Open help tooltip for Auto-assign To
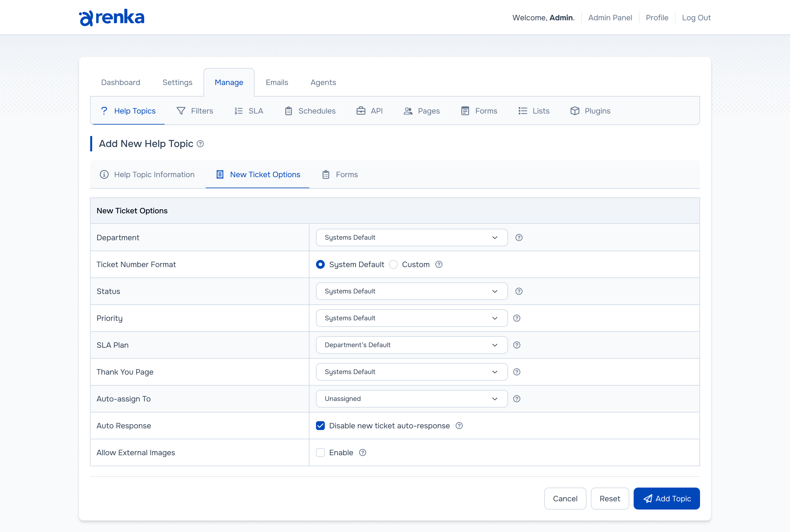The height and width of the screenshot is (532, 790). (517, 399)
